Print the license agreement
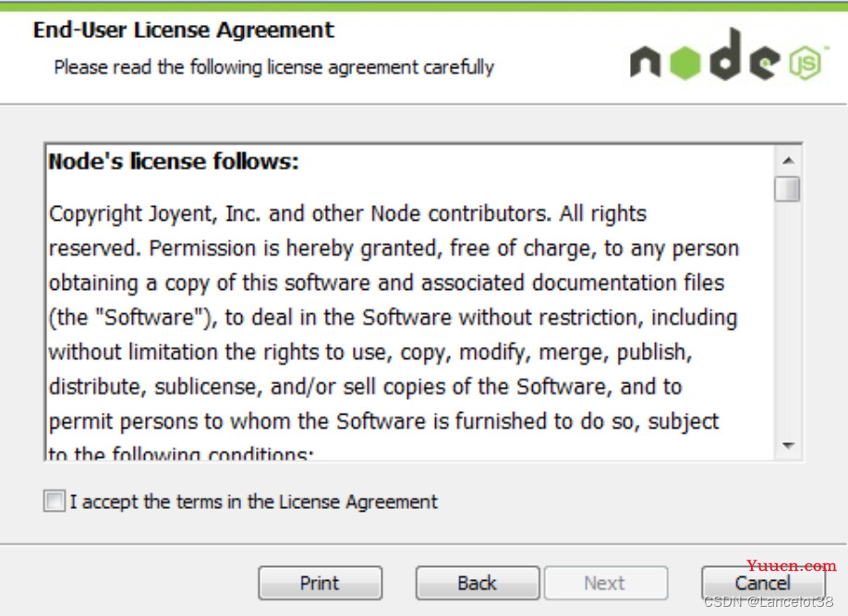Image resolution: width=848 pixels, height=616 pixels. coord(321,583)
